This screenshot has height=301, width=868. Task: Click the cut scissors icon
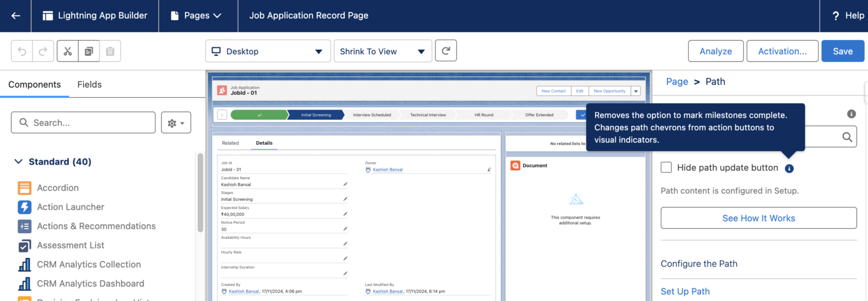(x=68, y=51)
